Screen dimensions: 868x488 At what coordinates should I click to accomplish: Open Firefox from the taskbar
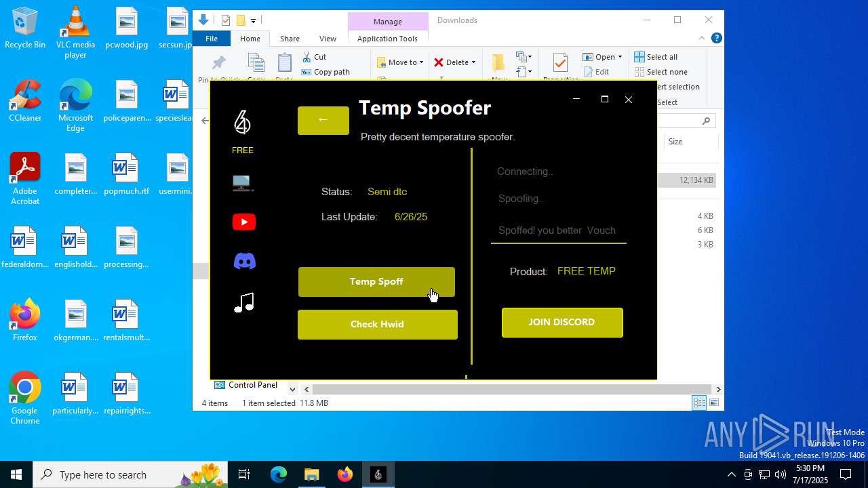click(x=344, y=474)
